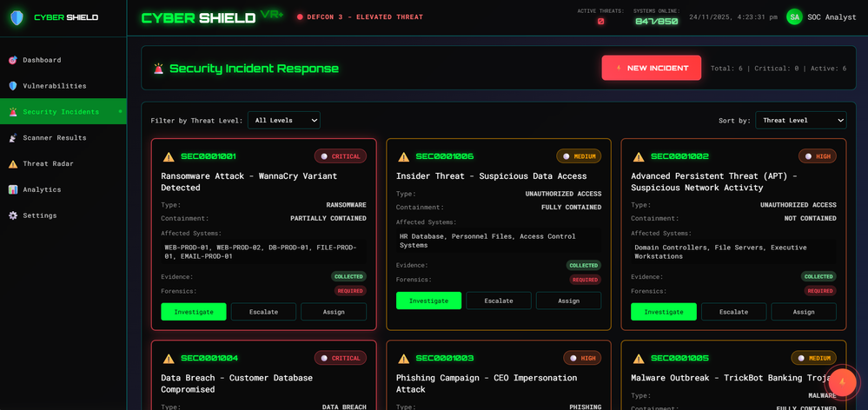Click the DEFCON 3 elevated threat indicator
868x410 pixels.
click(x=360, y=17)
